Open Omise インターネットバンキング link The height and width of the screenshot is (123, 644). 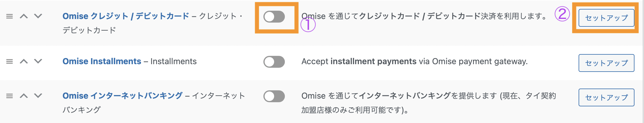122,96
